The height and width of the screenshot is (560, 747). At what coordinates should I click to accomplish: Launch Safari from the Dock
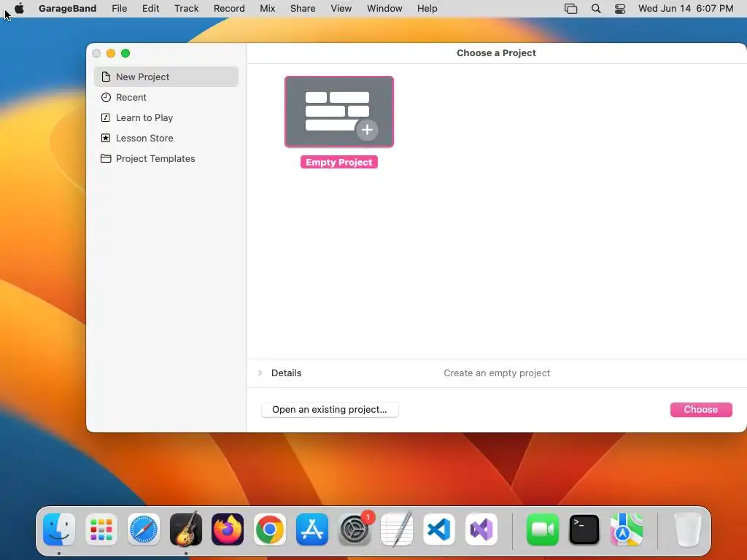(144, 529)
